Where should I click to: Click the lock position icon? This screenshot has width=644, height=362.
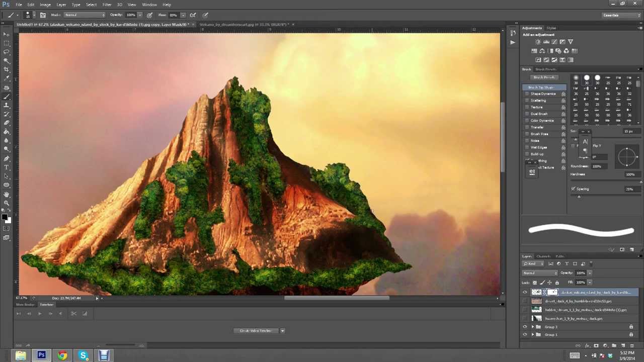[x=549, y=283]
